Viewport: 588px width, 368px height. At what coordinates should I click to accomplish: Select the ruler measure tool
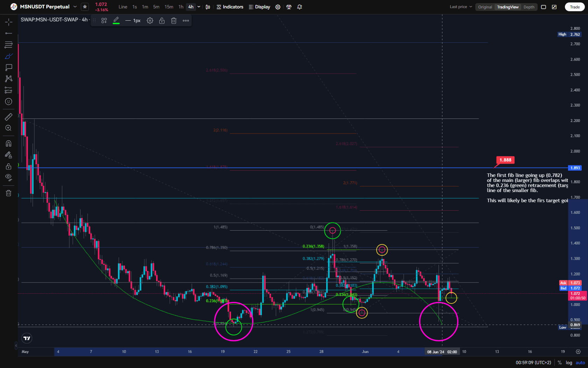[9, 117]
